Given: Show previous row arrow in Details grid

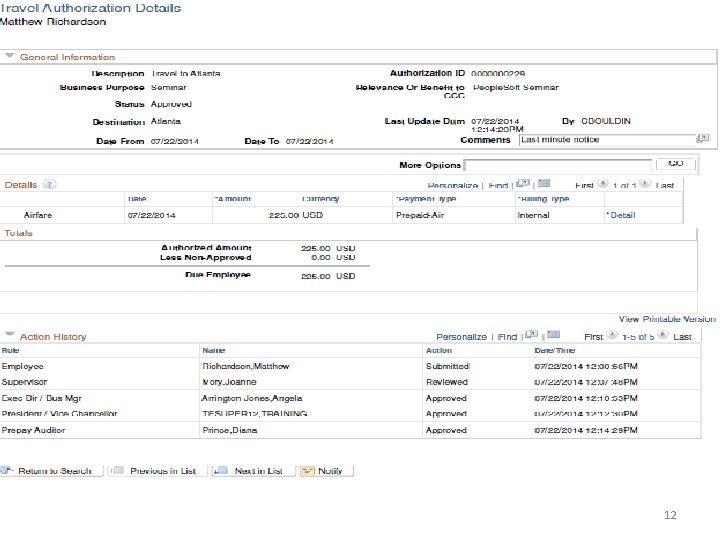Looking at the screenshot, I should [x=602, y=184].
